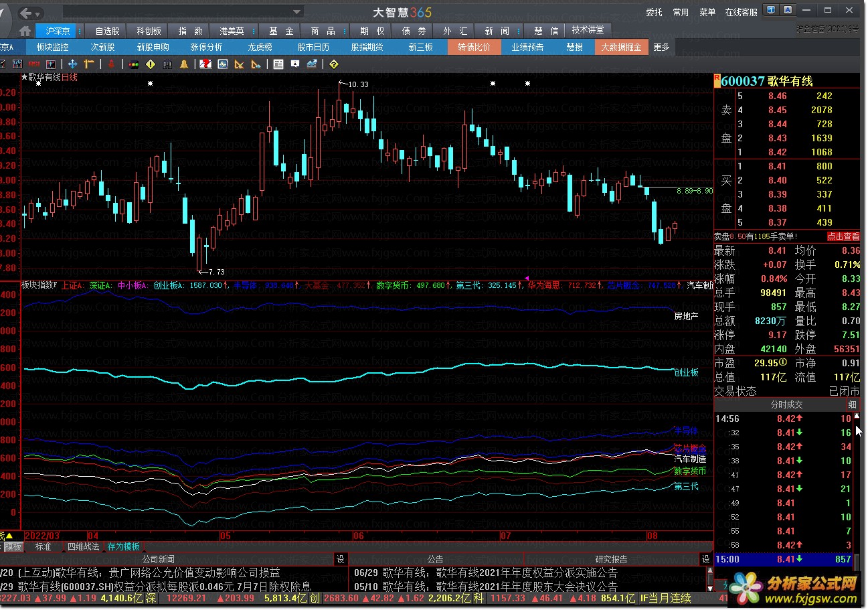Image resolution: width=868 pixels, height=610 pixels.
Task: Open the 期权 tab
Action: [x=371, y=31]
